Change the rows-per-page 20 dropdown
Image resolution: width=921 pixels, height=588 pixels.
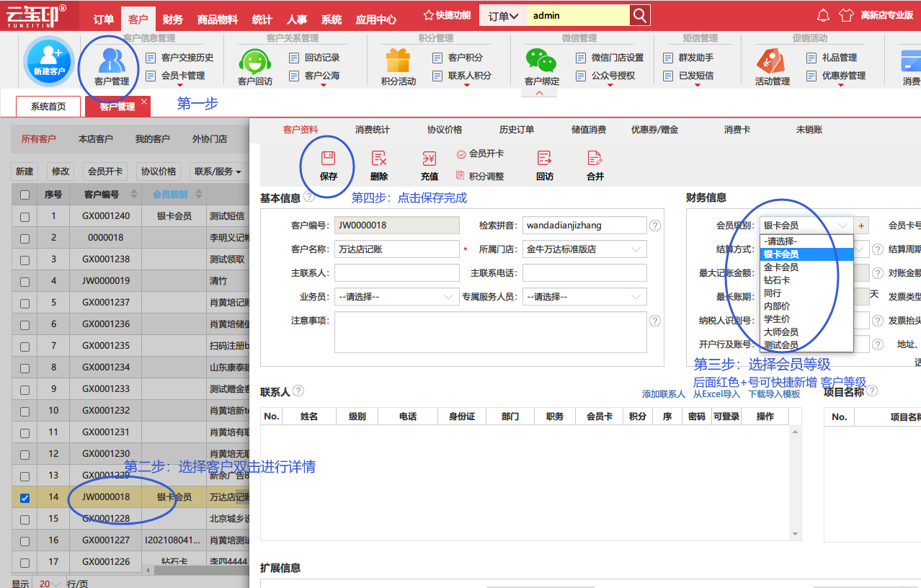(x=50, y=583)
